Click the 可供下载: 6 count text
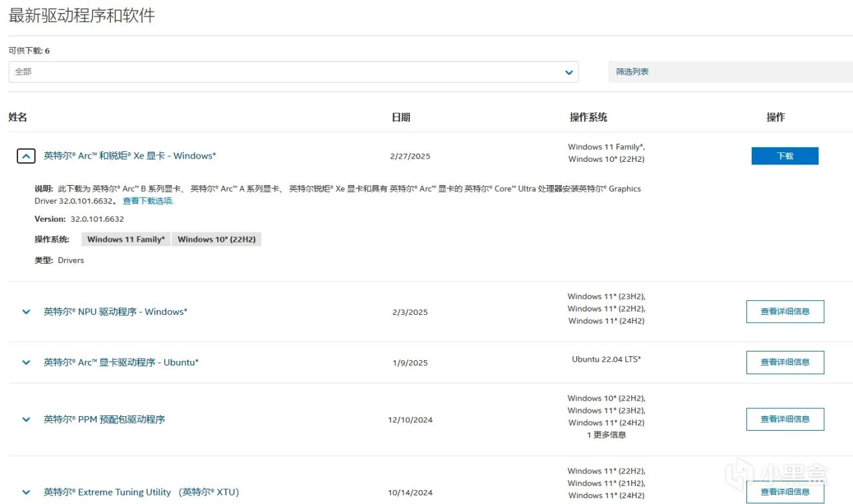 click(x=29, y=51)
